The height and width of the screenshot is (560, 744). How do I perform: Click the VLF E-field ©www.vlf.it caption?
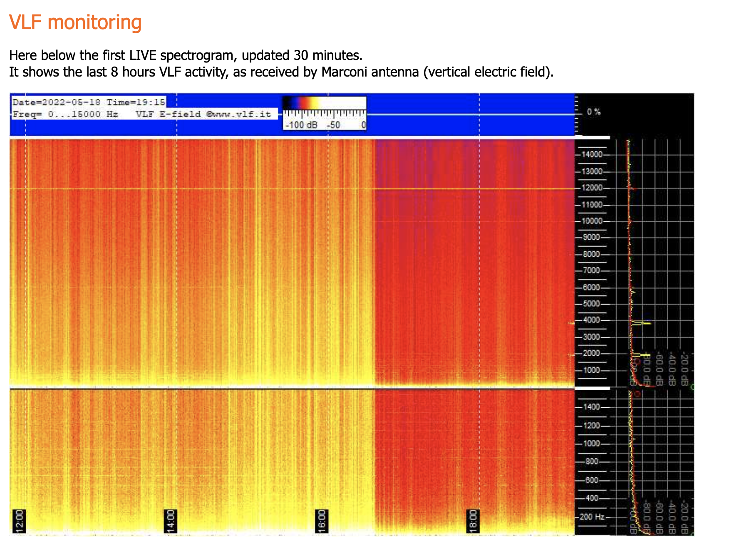click(203, 114)
